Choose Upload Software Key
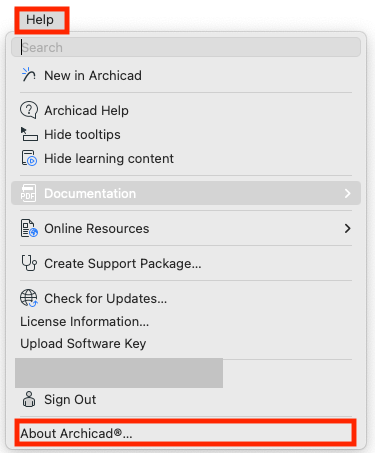The height and width of the screenshot is (453, 375). pos(83,344)
